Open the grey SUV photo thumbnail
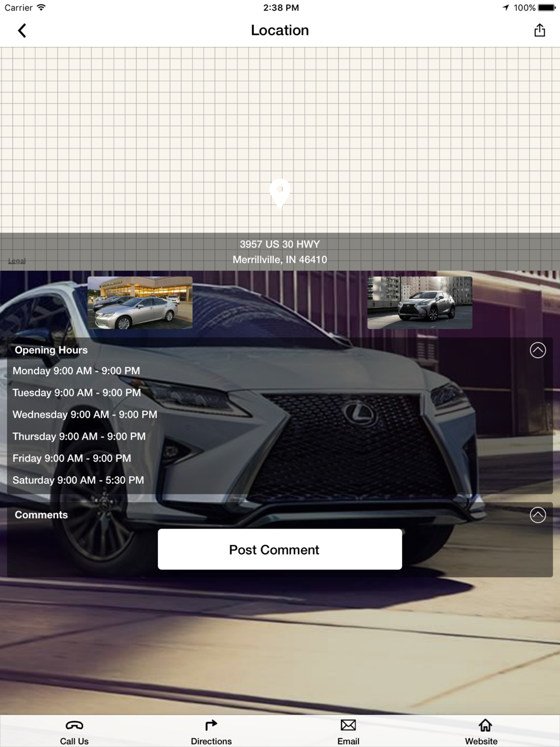The image size is (560, 747). 420,302
